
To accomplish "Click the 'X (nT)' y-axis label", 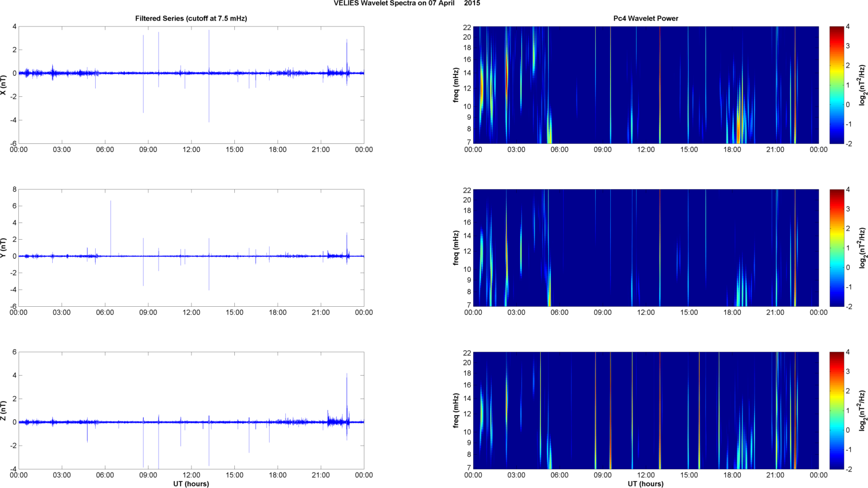I will click(x=3, y=85).
